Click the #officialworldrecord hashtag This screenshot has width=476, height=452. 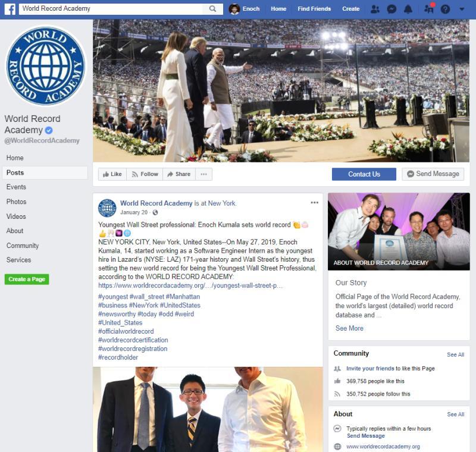126,332
